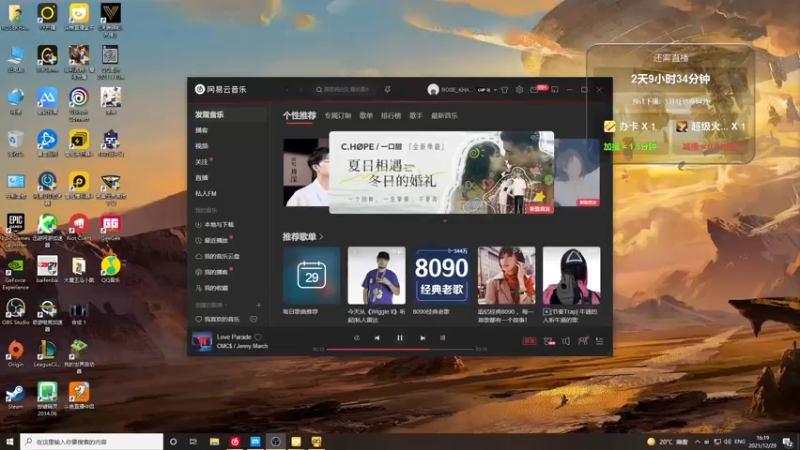Skip to next track
Viewport: 800px width, 450px height.
point(422,338)
